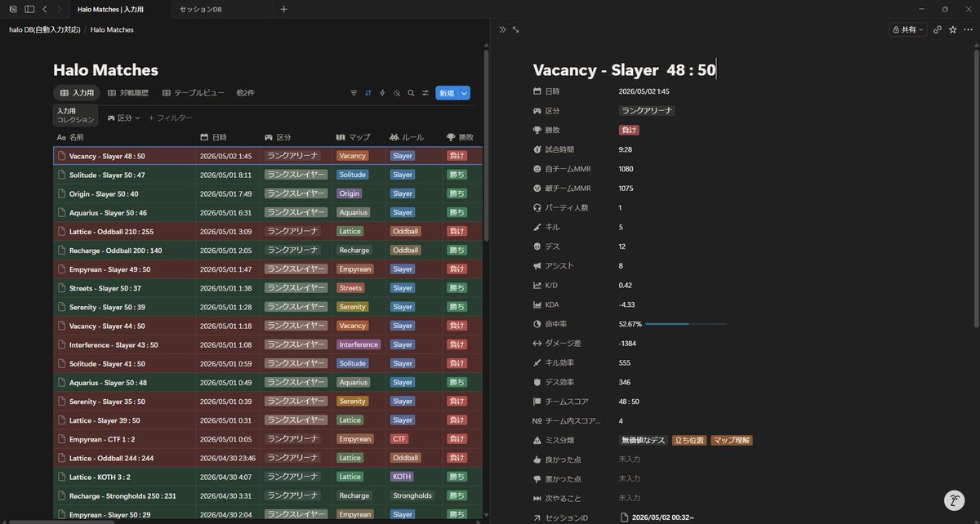
Task: Click red 負け tag in detail panel
Action: 629,130
